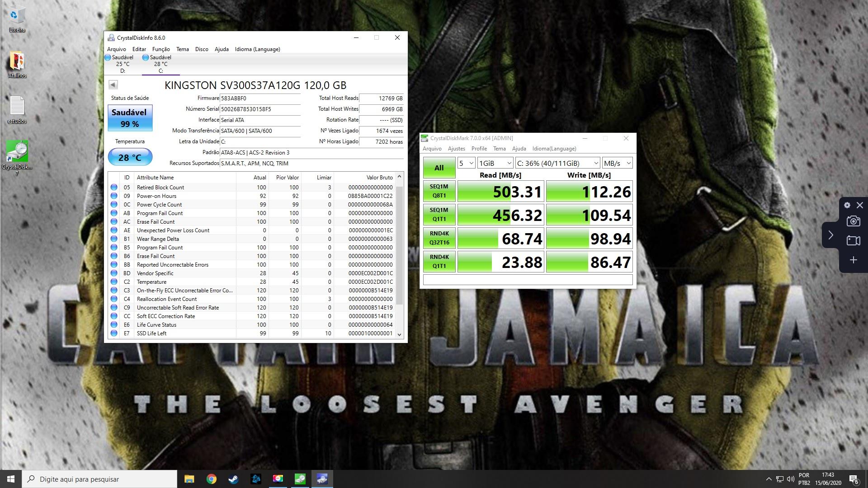Click the status circle for Retired Block Count

pos(114,187)
